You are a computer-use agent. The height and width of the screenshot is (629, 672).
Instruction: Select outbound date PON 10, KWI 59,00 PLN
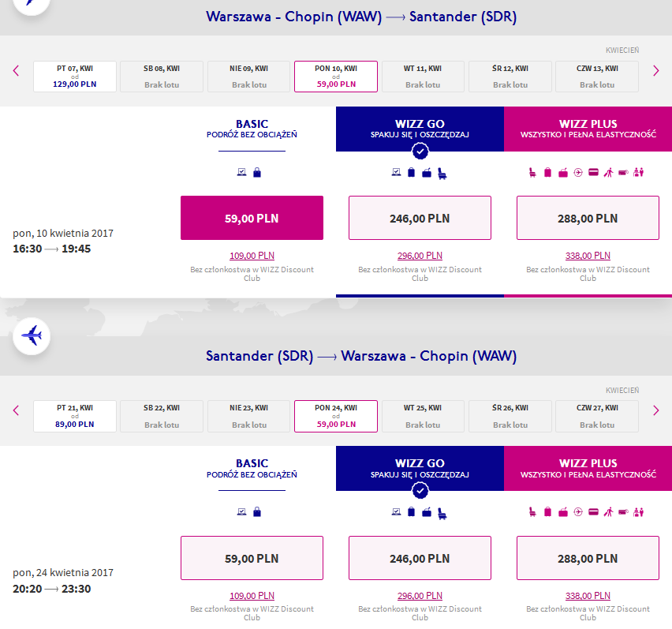336,77
